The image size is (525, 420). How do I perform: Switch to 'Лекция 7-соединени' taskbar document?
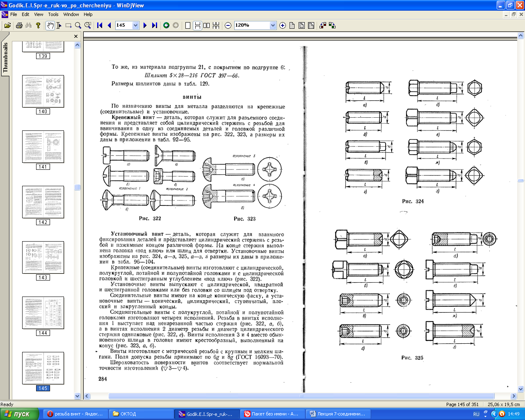point(338,414)
